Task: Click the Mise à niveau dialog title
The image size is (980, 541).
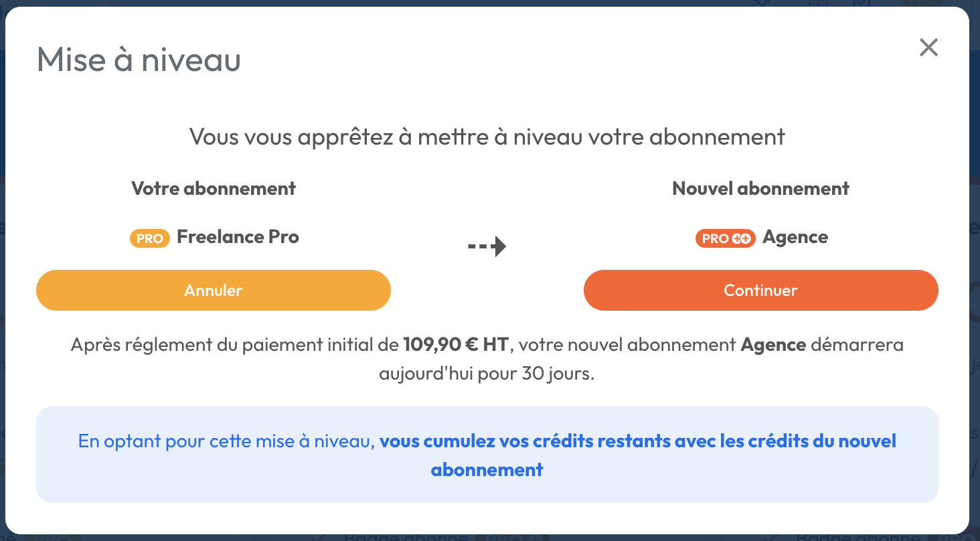Action: point(139,60)
